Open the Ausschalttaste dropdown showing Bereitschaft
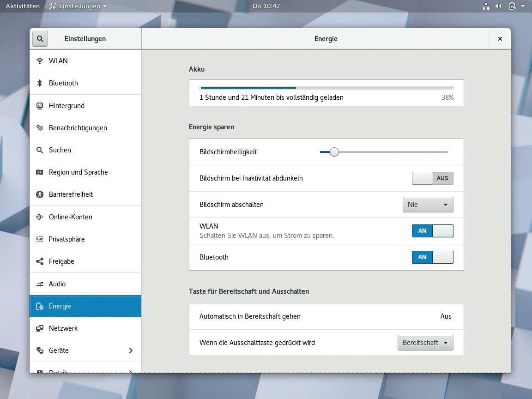Image resolution: width=532 pixels, height=399 pixels. (425, 343)
